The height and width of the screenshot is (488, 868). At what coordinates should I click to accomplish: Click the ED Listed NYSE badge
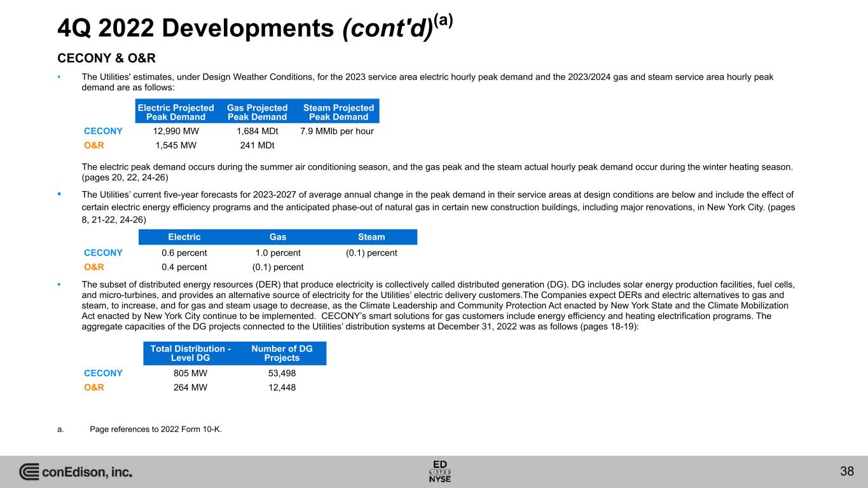(x=440, y=471)
